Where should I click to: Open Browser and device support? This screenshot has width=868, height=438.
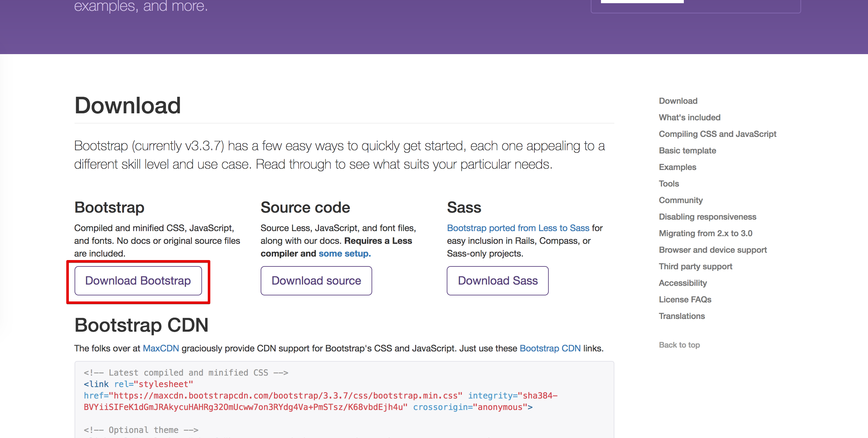713,250
